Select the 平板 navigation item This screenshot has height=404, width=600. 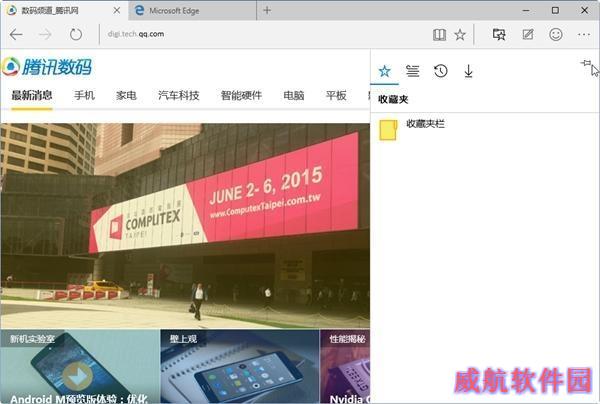336,95
